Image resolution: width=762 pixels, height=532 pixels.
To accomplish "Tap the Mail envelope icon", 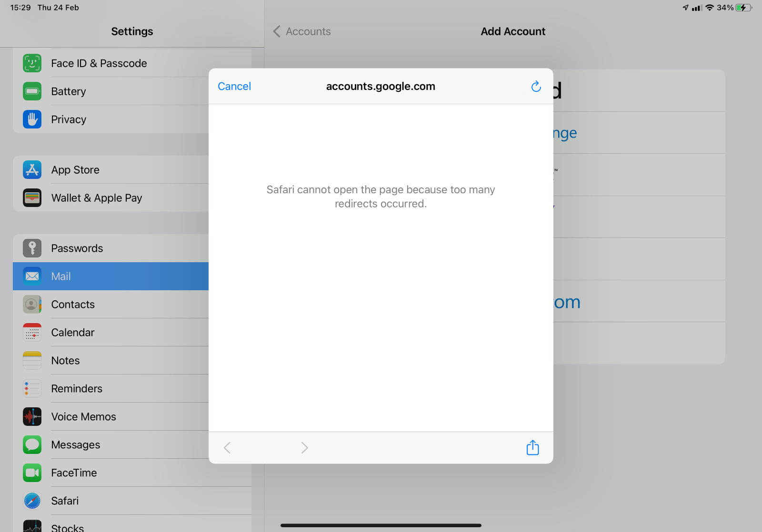I will pyautogui.click(x=32, y=276).
